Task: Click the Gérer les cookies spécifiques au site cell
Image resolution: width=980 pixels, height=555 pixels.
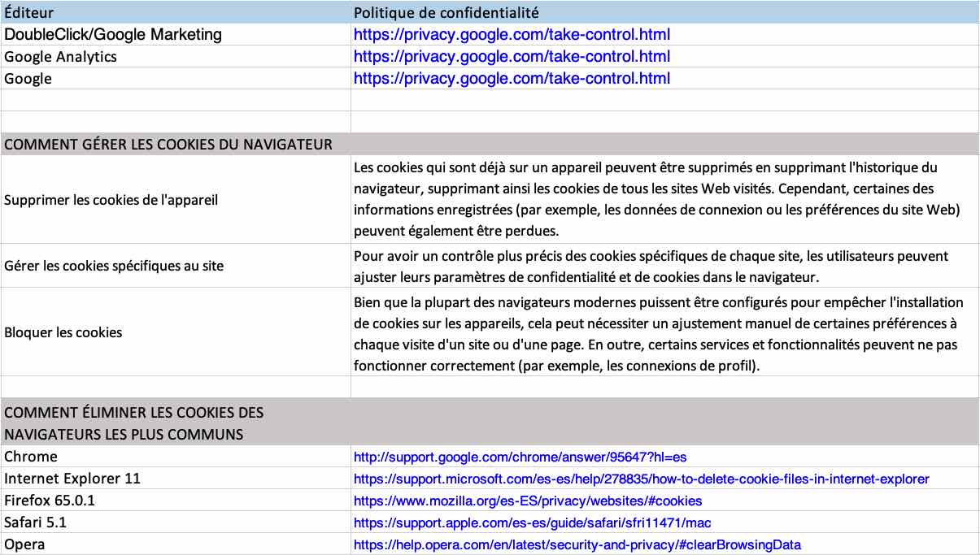Action: point(113,266)
